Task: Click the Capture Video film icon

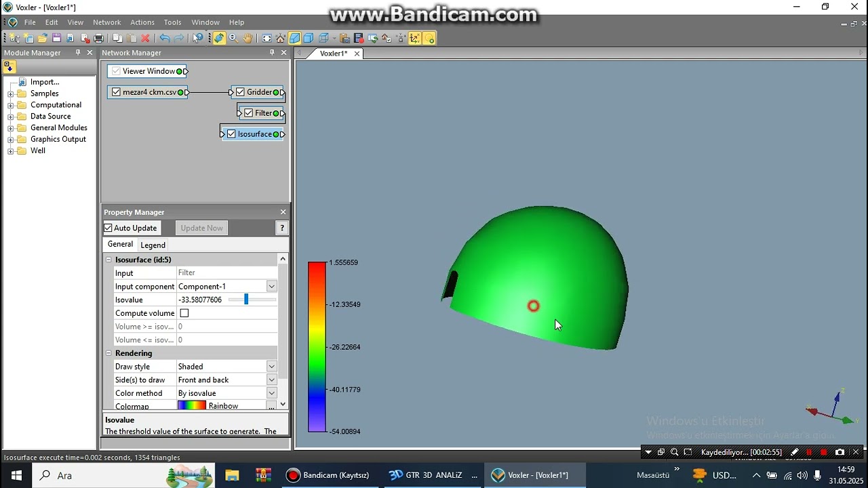Action: pyautogui.click(x=359, y=39)
